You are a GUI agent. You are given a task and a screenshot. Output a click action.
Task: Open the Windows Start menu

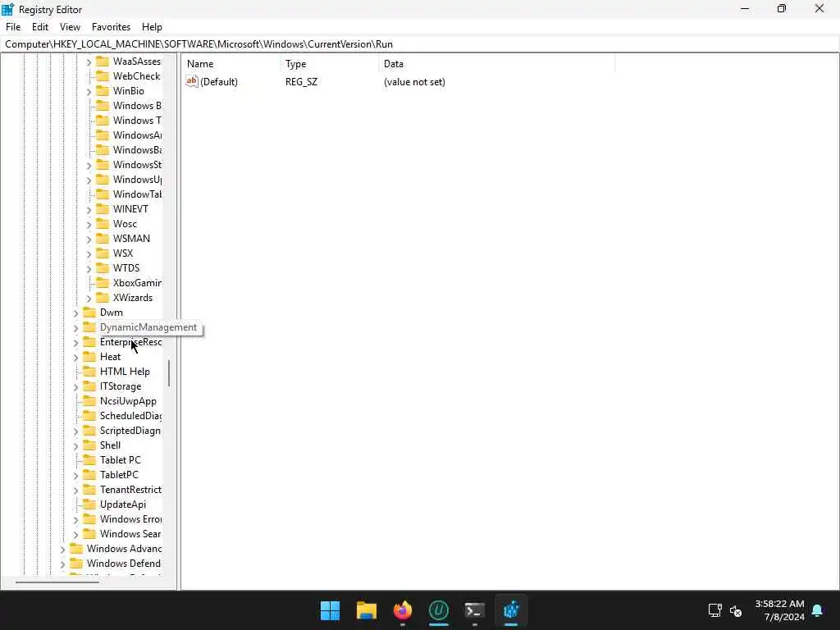coord(330,610)
